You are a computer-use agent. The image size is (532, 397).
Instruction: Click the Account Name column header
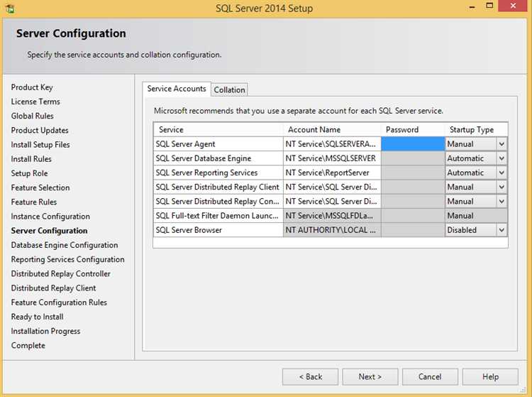pos(314,130)
